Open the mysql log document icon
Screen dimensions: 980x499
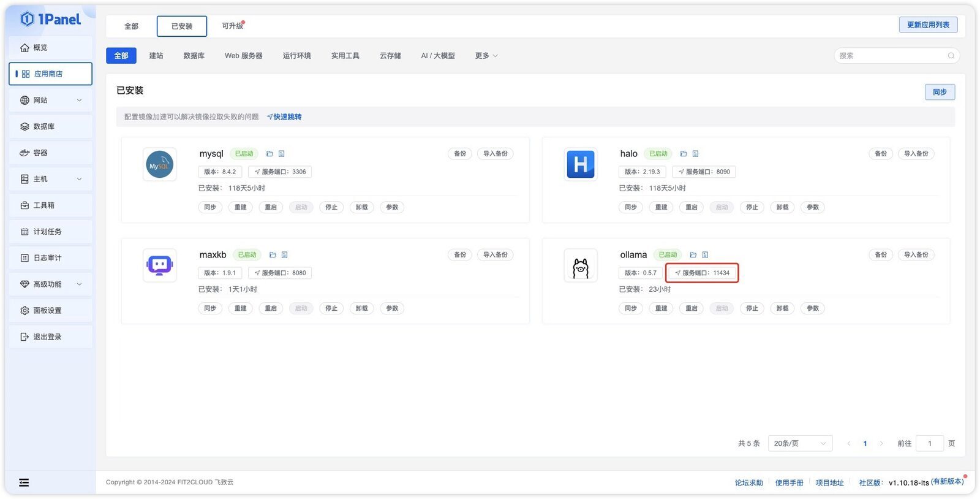click(282, 154)
